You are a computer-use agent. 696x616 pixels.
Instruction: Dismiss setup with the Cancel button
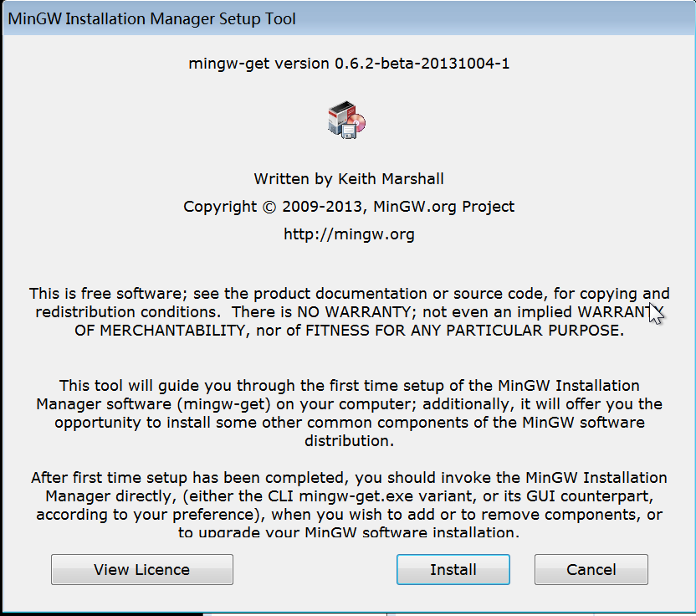point(591,569)
